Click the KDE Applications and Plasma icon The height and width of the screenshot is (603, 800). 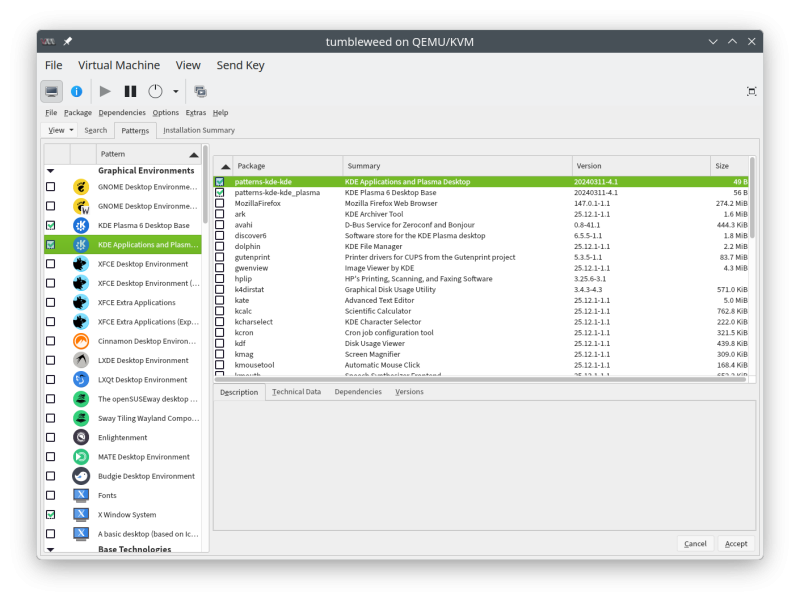tap(81, 245)
